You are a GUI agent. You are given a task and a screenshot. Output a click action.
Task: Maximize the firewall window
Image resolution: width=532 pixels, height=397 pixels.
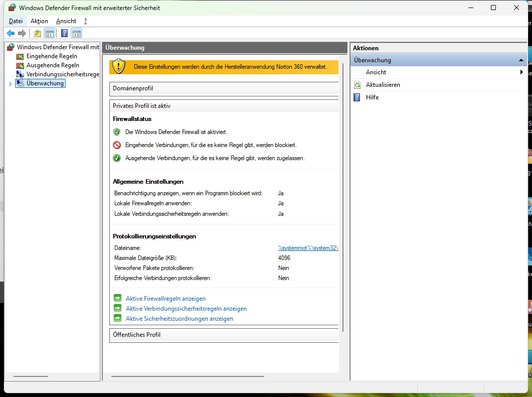coord(493,8)
